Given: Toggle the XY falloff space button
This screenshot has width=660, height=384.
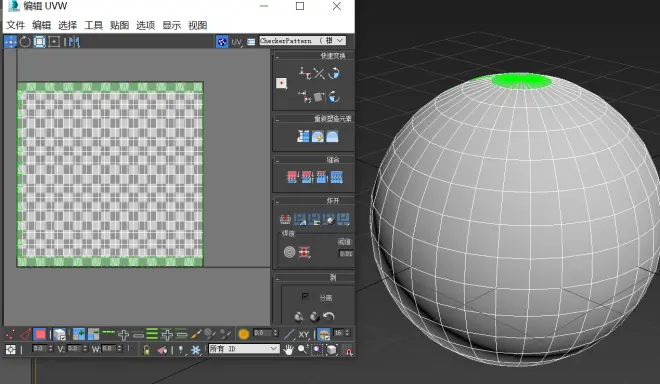Looking at the screenshot, I should (x=304, y=335).
